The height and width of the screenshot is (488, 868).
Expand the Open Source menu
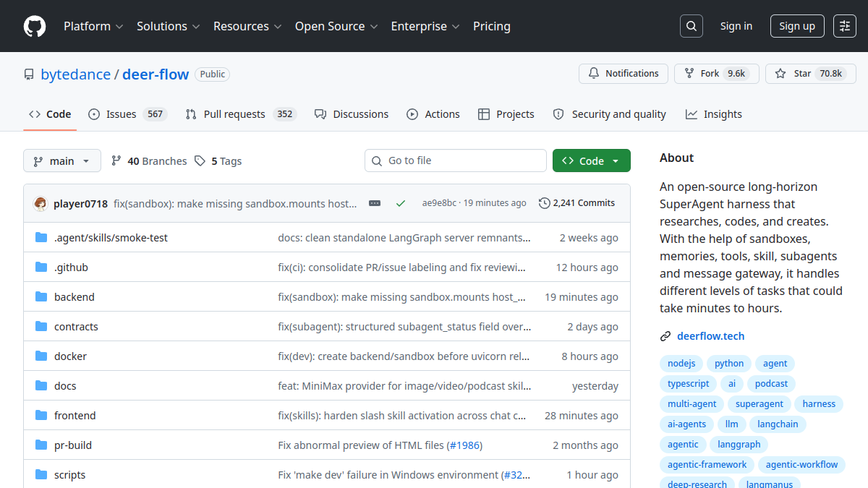pyautogui.click(x=336, y=26)
